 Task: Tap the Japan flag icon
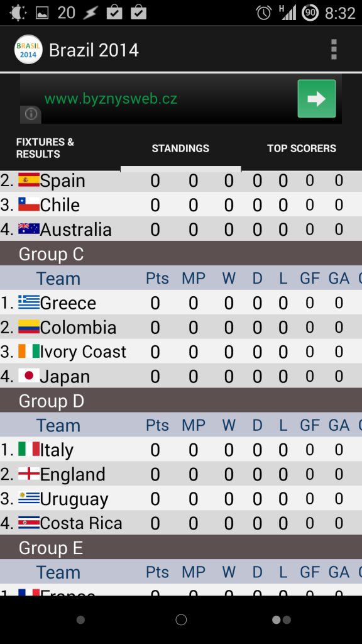click(x=29, y=375)
